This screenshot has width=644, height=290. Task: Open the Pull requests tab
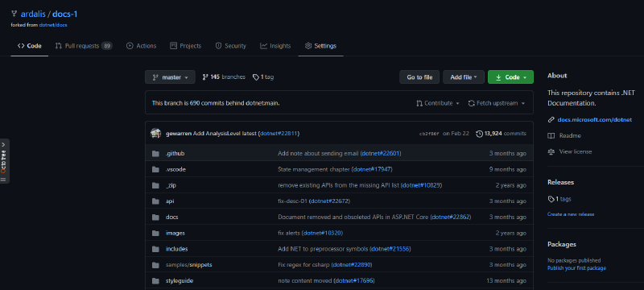(84, 46)
